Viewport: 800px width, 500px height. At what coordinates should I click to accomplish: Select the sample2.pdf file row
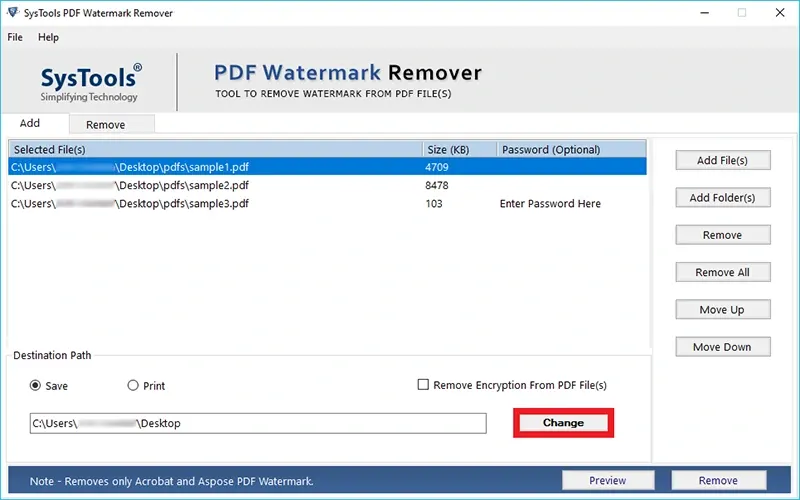coord(327,185)
